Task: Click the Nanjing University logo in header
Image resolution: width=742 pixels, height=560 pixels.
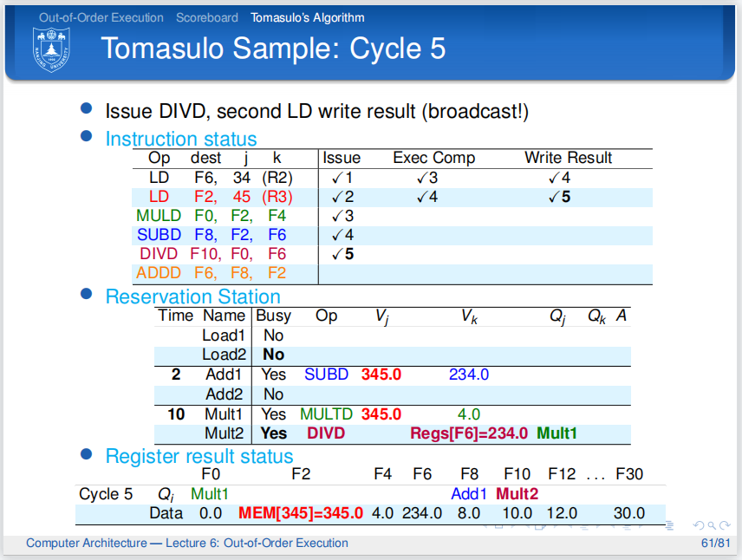Action: coord(51,49)
